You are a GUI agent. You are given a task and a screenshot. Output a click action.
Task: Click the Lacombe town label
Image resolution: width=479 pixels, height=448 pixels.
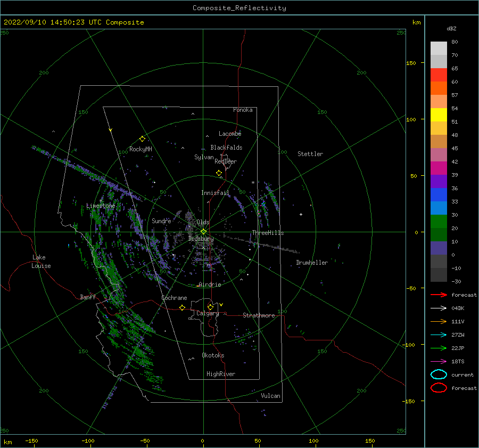(x=230, y=134)
